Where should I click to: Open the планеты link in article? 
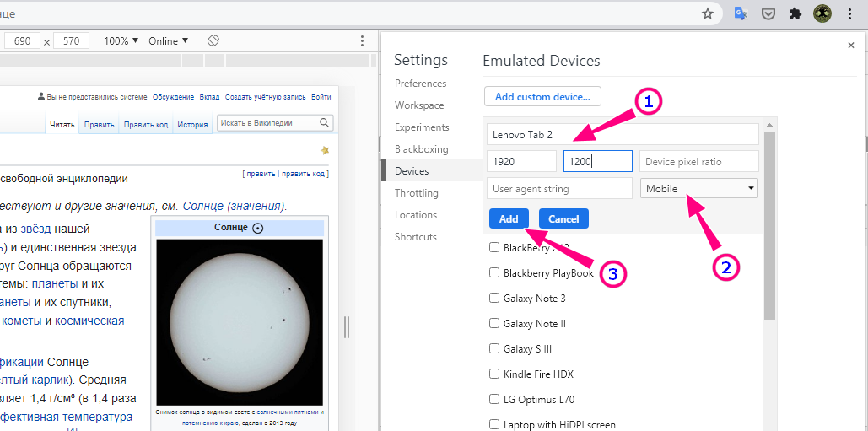(x=55, y=284)
